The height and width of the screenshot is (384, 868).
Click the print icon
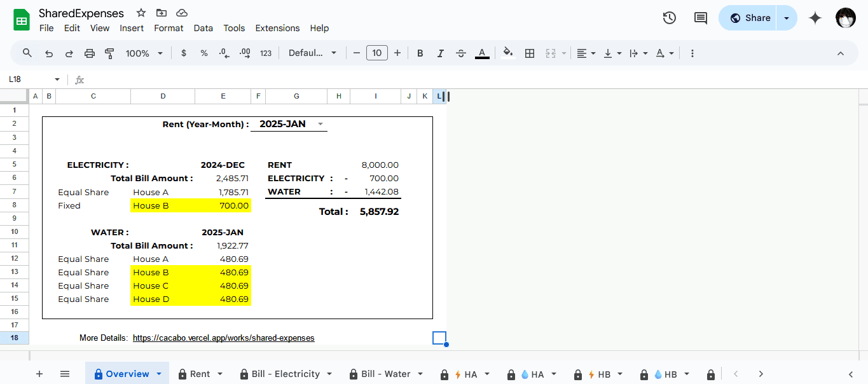(x=90, y=53)
